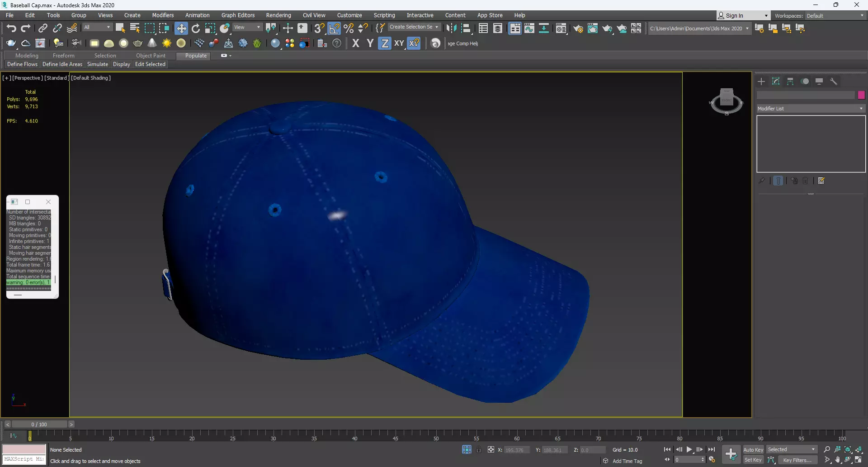Image resolution: width=868 pixels, height=467 pixels.
Task: Create a cone primitive
Action: tap(152, 43)
